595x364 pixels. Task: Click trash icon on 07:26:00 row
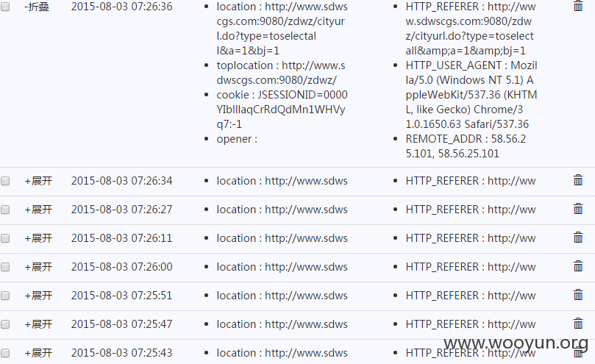(578, 266)
